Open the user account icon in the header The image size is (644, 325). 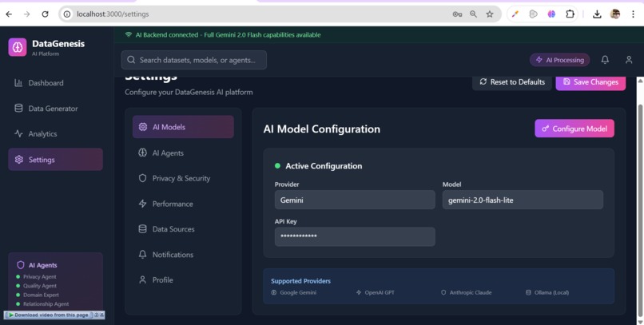tap(629, 60)
